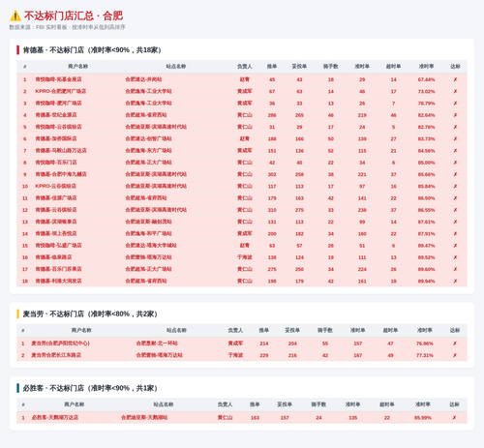The image size is (484, 448).
Task: Click the on-time rate value 84.56%
Action: coord(426,151)
